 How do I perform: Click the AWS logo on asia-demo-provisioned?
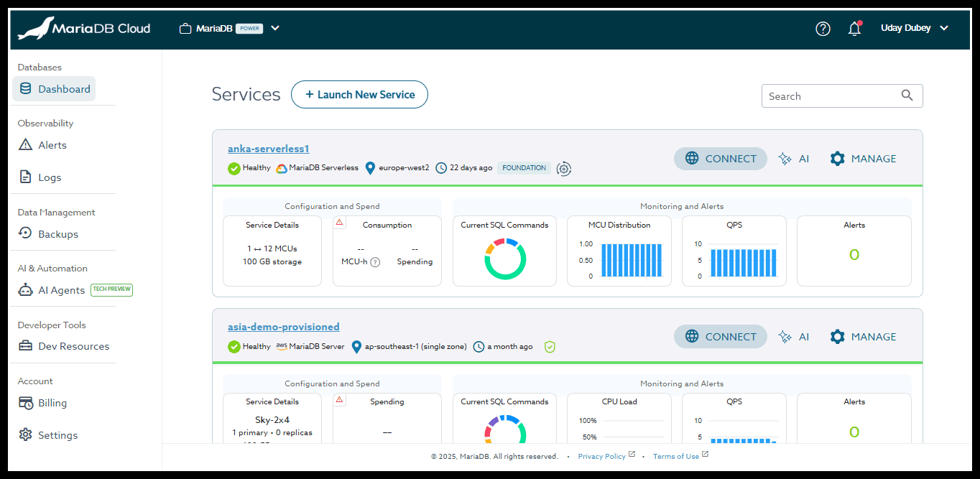282,346
